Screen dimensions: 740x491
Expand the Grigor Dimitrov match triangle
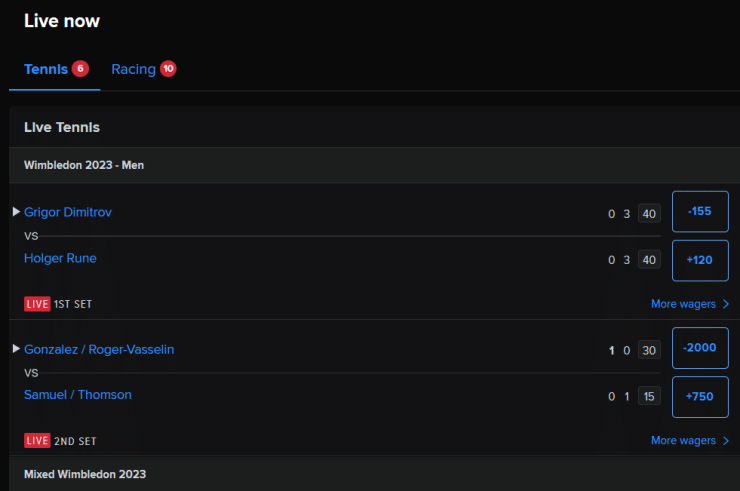click(16, 212)
